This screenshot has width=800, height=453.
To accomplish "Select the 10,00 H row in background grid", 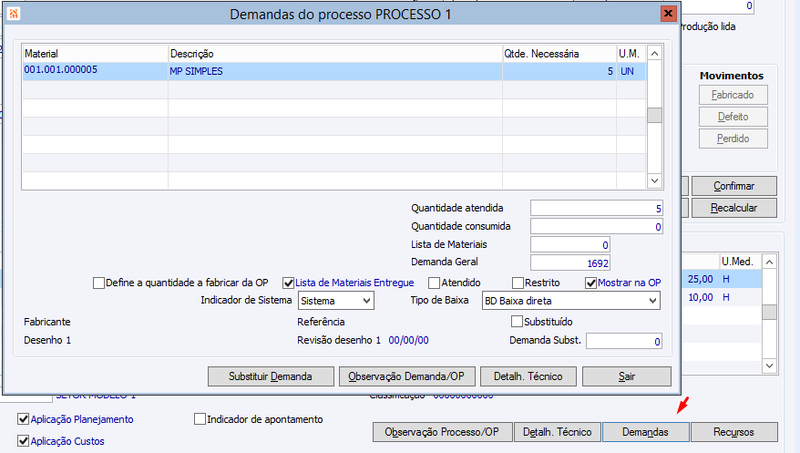I will click(x=721, y=297).
